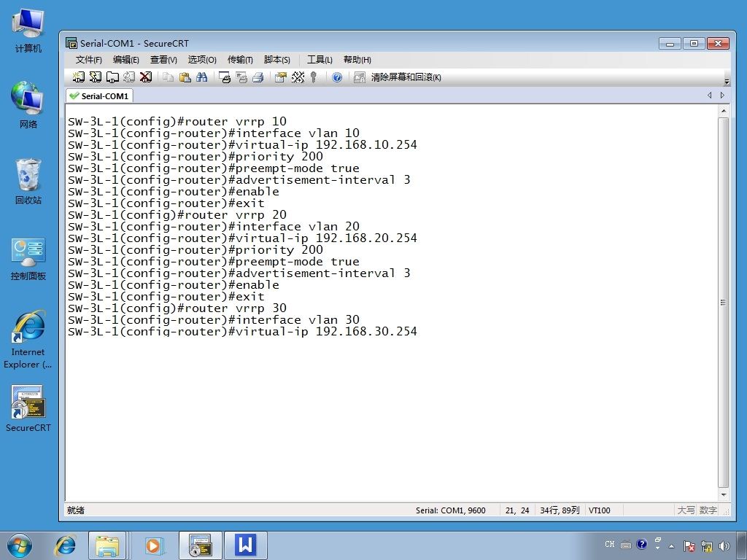Click the tab scroll left arrow
This screenshot has width=747, height=560.
tap(709, 96)
